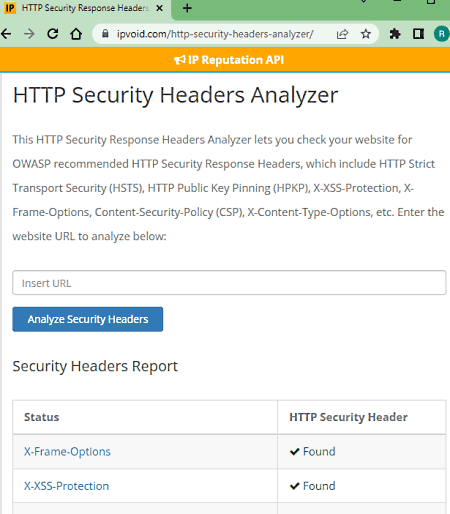
Task: Click the IP Reputation API banner
Action: 229,60
